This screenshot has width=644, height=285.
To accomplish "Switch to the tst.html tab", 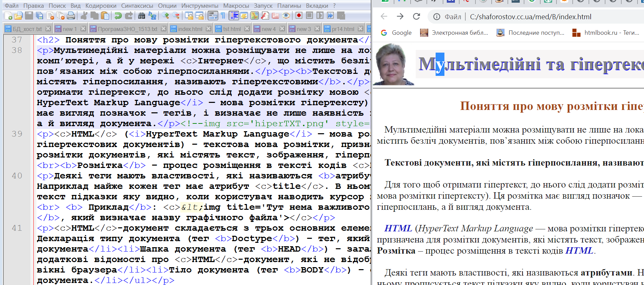I will (232, 29).
